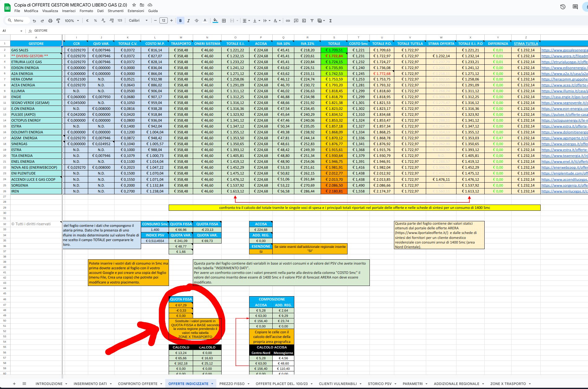588x389 pixels.
Task: Switch to the ZONE X TRASPORTO sheet
Action: coord(508,384)
